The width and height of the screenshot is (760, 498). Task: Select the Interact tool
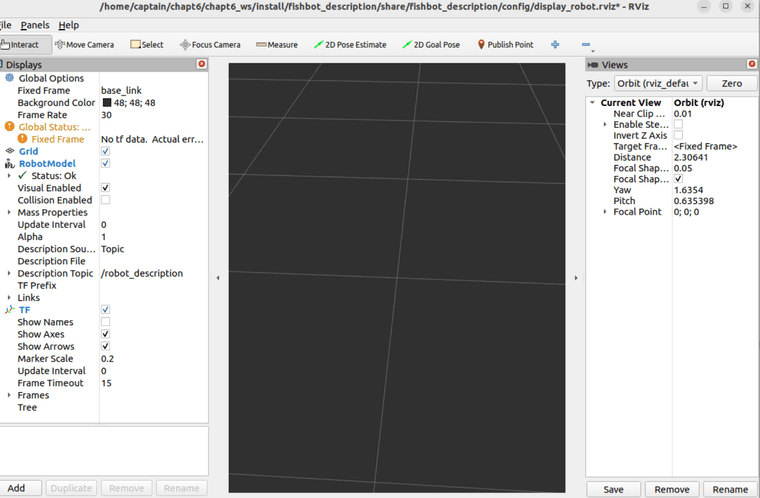(24, 45)
